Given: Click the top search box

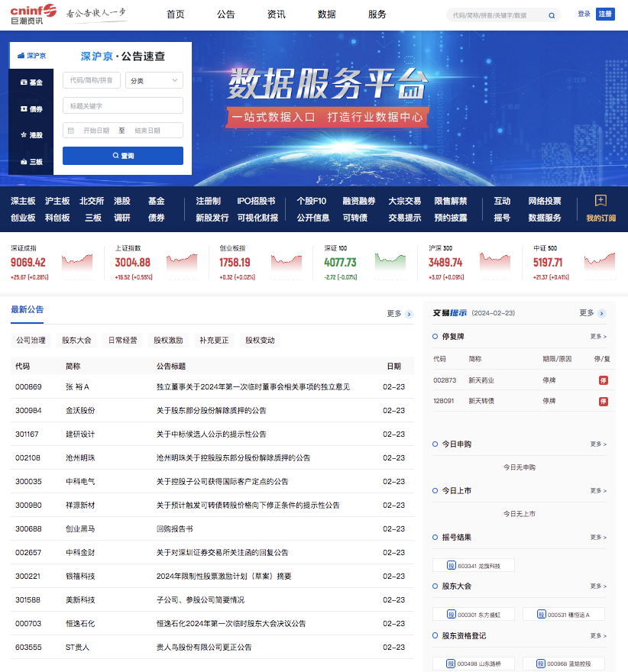Looking at the screenshot, I should point(503,15).
